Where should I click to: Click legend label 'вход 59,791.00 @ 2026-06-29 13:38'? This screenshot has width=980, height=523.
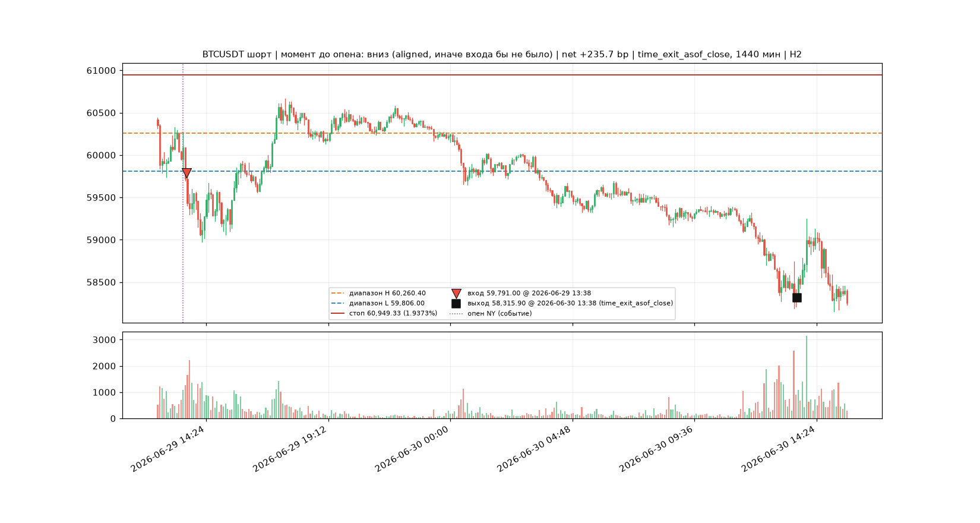(x=529, y=293)
